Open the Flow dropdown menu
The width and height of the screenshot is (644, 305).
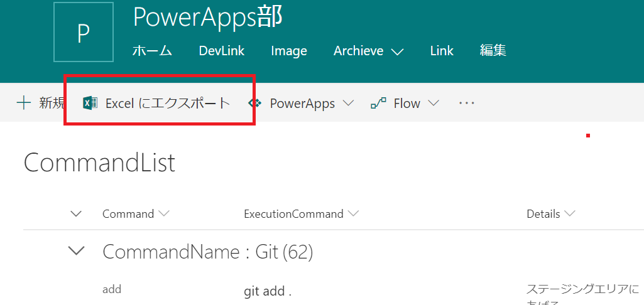pyautogui.click(x=405, y=103)
